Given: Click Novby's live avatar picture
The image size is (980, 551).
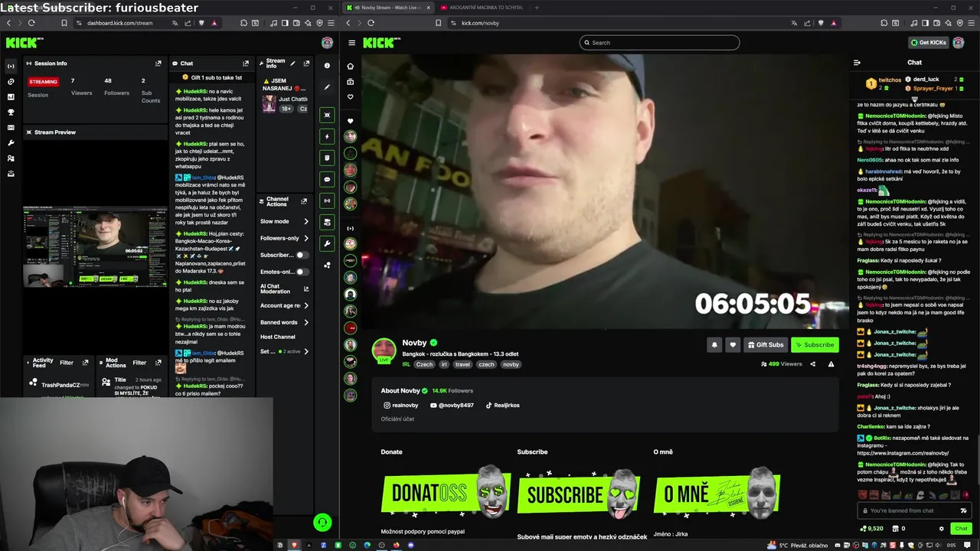Looking at the screenshot, I should pyautogui.click(x=384, y=350).
